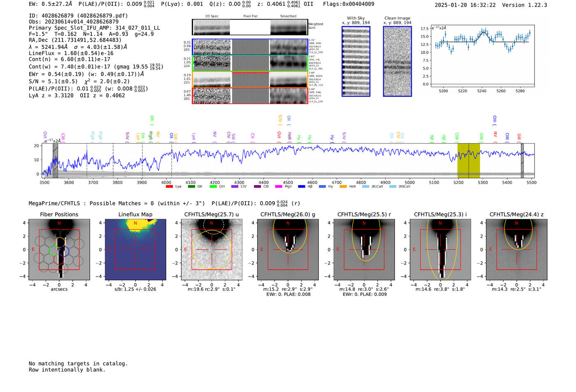Viewport: 576px width, 392px height.
Task: Click the S/N = 5.1(±0.5) text
Action: coord(53,81)
